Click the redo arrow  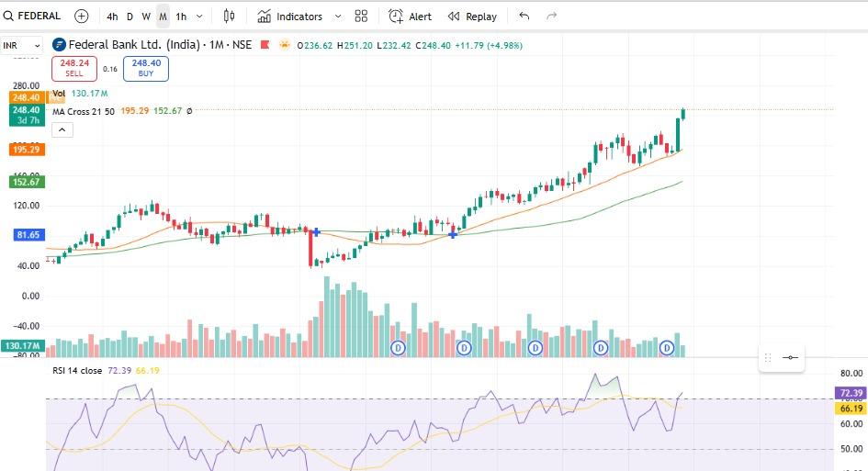point(551,16)
